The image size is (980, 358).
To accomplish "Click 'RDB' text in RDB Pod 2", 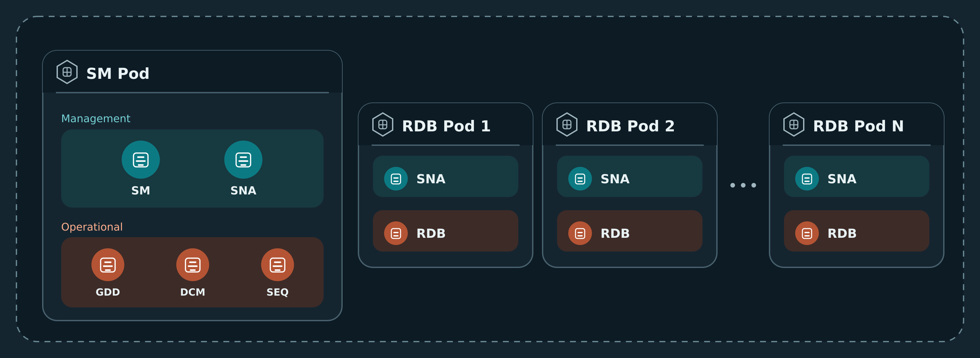I will pyautogui.click(x=615, y=234).
